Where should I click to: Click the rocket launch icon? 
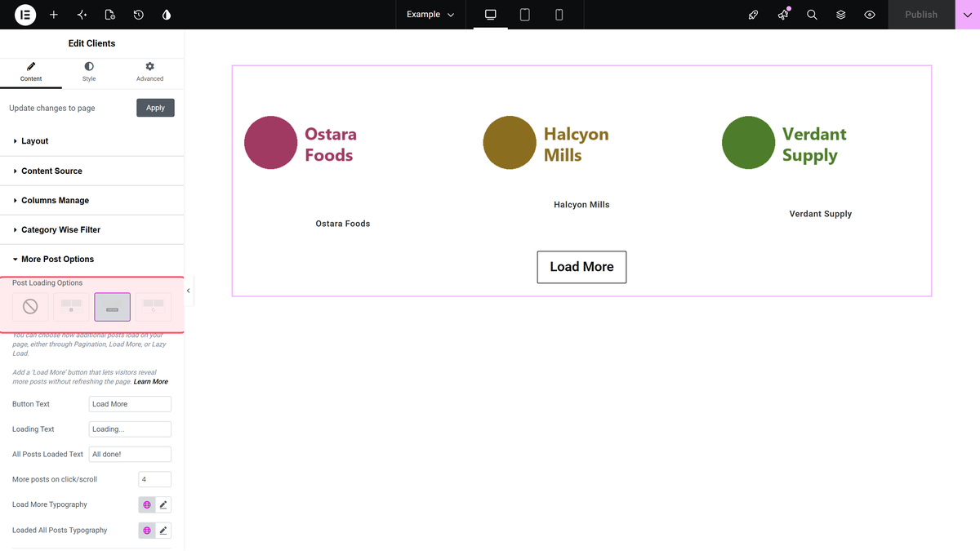click(754, 15)
